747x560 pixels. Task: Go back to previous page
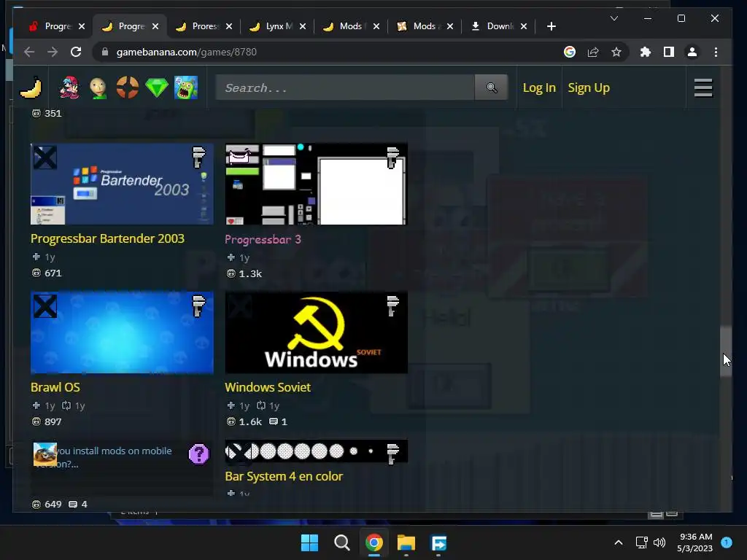click(x=29, y=52)
